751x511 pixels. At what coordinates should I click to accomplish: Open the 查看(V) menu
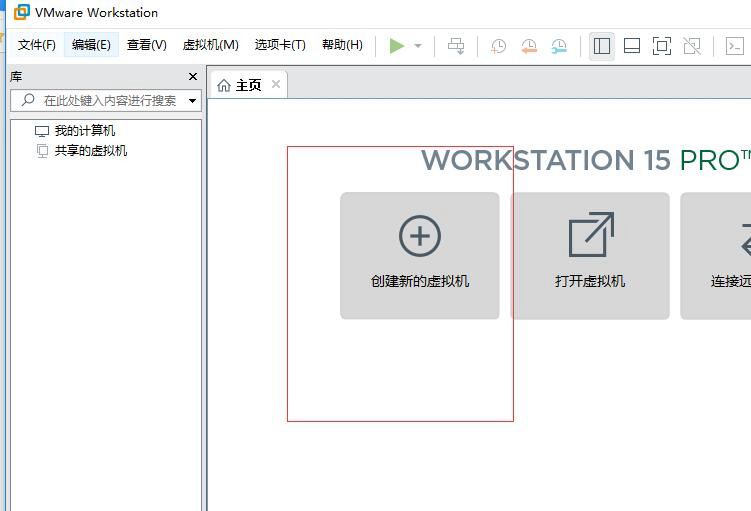tap(147, 45)
